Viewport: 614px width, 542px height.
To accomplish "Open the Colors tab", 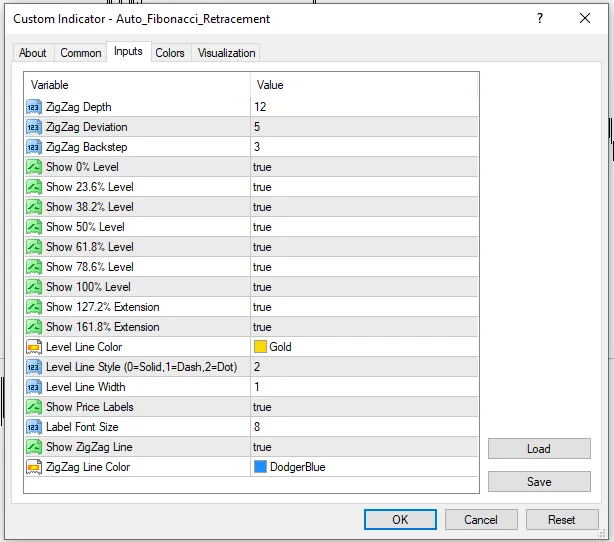I will 170,53.
